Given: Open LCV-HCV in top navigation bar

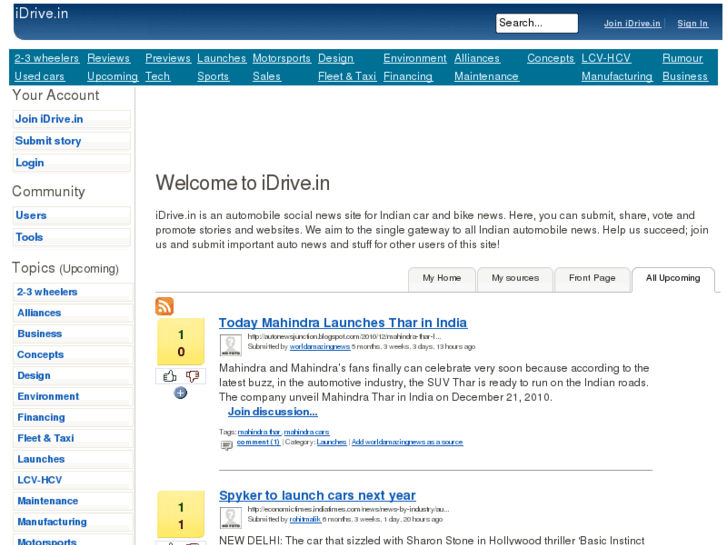Looking at the screenshot, I should point(606,58).
